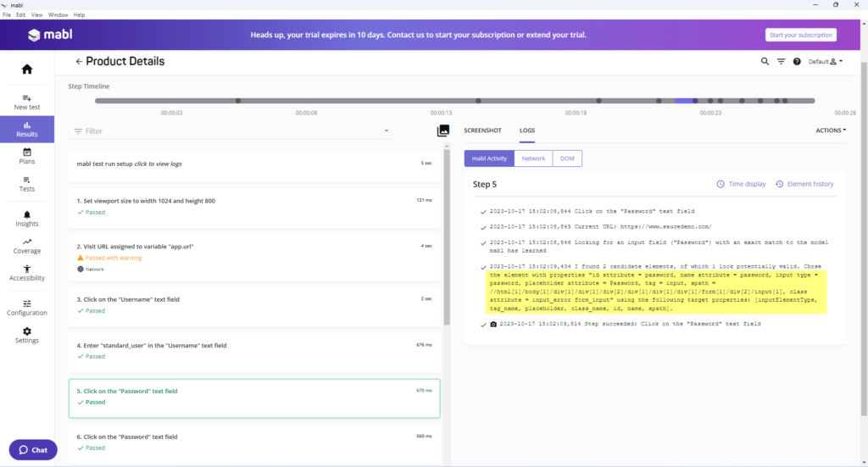
Task: Click the Home icon in sidebar
Action: coord(27,69)
